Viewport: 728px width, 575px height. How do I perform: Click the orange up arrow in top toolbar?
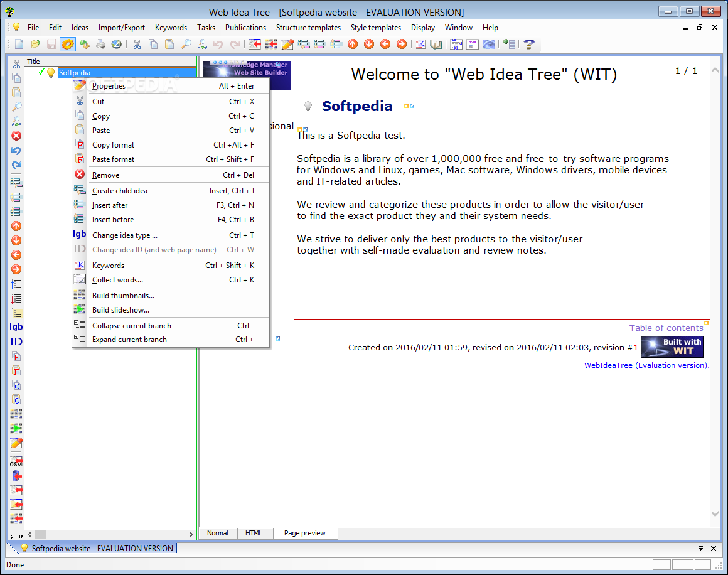click(353, 44)
